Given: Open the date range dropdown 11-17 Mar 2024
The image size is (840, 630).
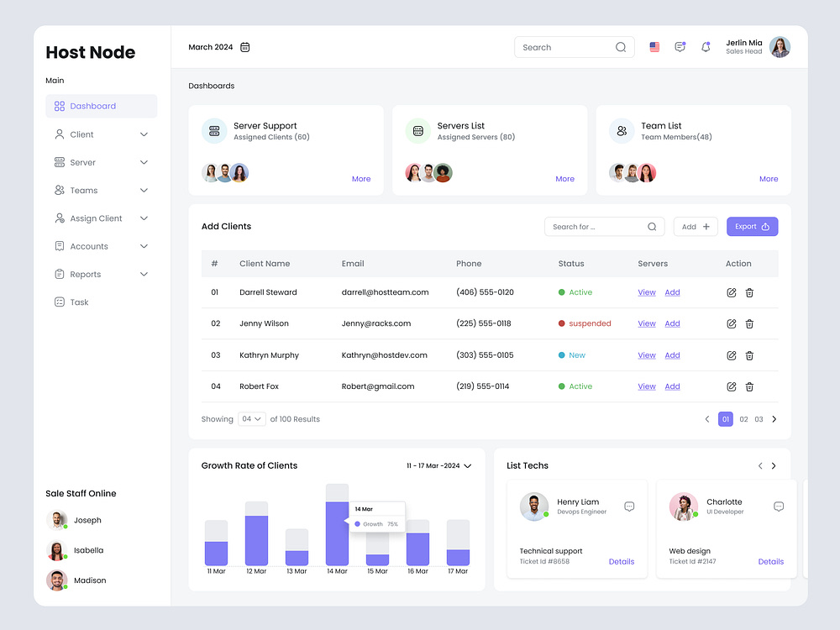Looking at the screenshot, I should point(438,465).
